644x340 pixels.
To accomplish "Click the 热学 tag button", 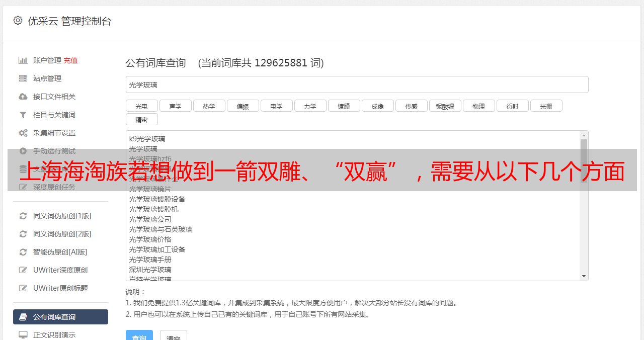I will click(209, 106).
